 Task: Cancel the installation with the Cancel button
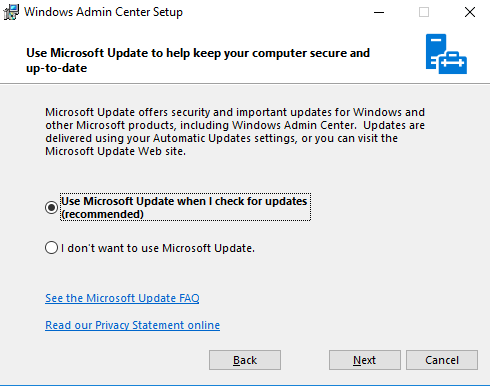pyautogui.click(x=442, y=360)
